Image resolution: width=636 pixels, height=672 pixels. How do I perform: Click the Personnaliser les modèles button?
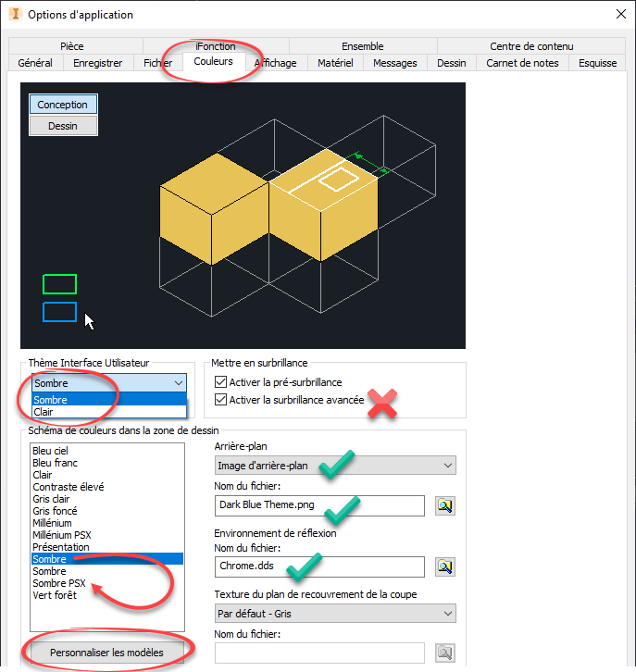106,653
